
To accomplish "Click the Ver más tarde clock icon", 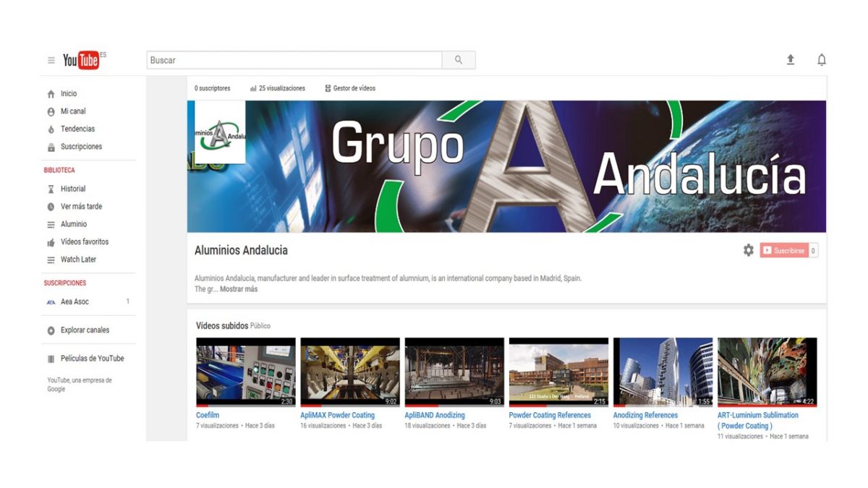I will coord(51,207).
